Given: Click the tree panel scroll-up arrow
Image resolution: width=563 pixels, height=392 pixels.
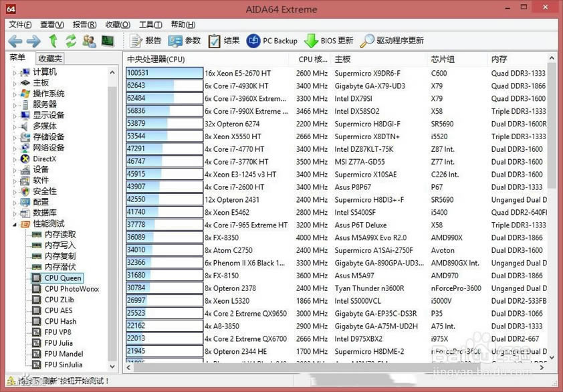Looking at the screenshot, I should (x=112, y=72).
